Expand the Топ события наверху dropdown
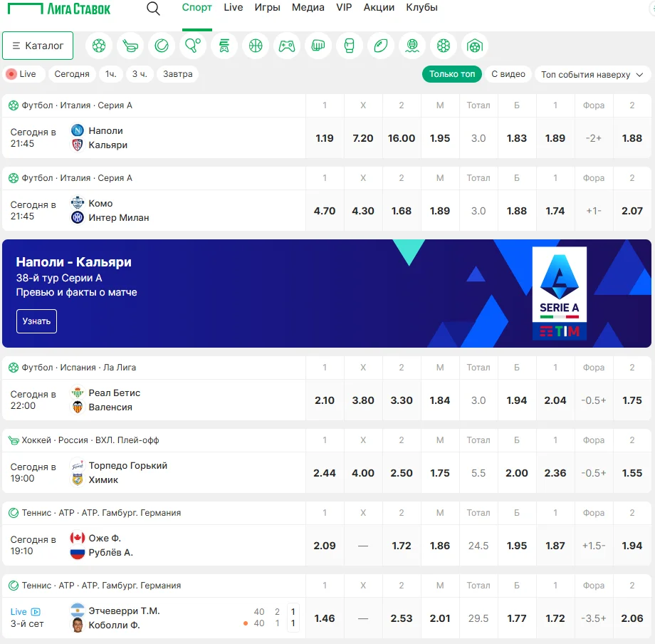 tap(592, 74)
